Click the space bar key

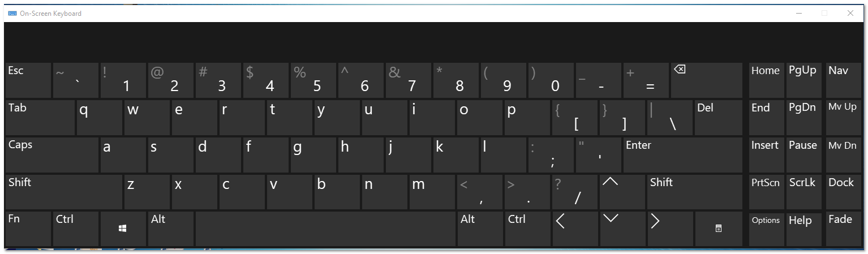pos(325,229)
